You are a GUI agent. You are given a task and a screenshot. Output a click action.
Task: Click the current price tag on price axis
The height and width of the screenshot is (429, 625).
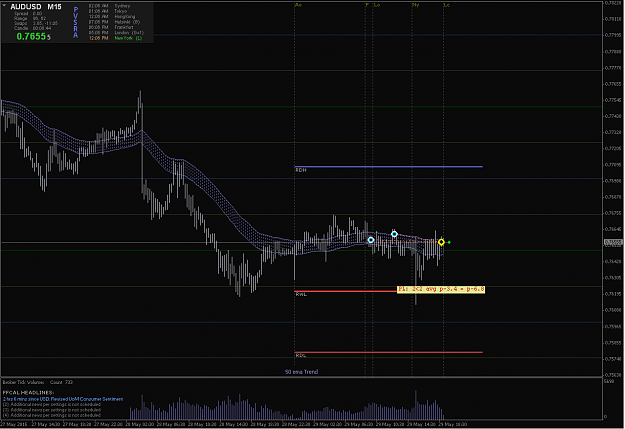613,242
